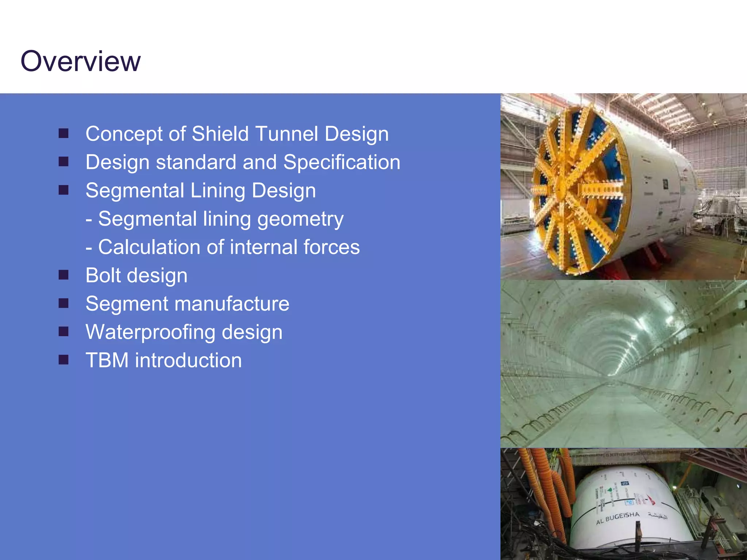Click the bullet beside Waterproofing design
747x560 pixels.
tap(63, 331)
